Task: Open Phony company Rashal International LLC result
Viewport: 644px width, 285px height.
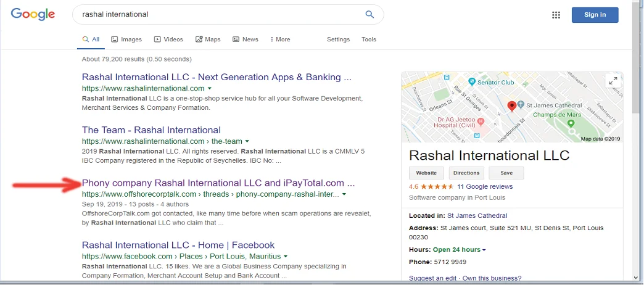Action: tap(218, 183)
